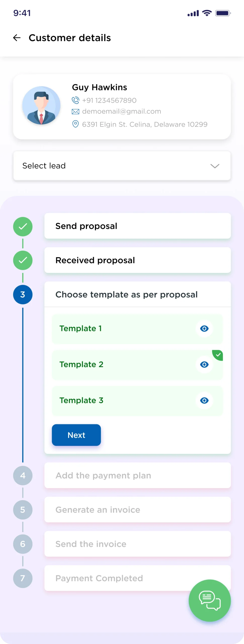Choose Template 3 option
Screen dimensions: 244x644
coord(137,400)
